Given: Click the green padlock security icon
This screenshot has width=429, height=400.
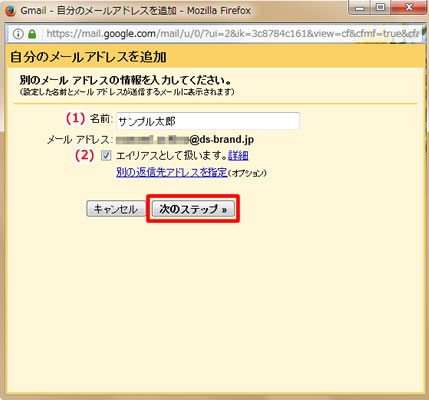Looking at the screenshot, I should click(32, 34).
